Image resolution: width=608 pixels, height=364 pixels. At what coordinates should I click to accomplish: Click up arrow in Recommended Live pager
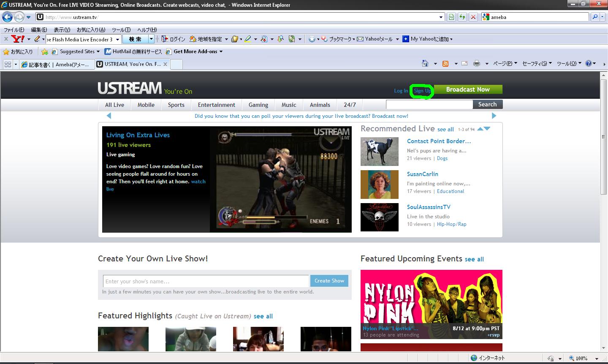pos(480,129)
